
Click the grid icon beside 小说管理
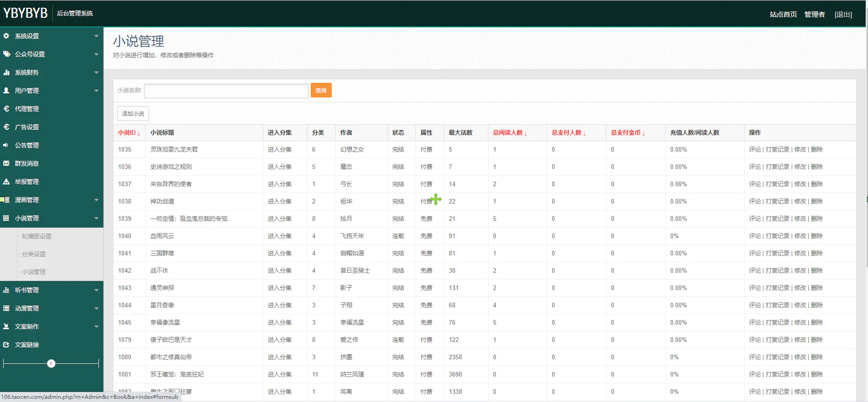pyautogui.click(x=6, y=218)
